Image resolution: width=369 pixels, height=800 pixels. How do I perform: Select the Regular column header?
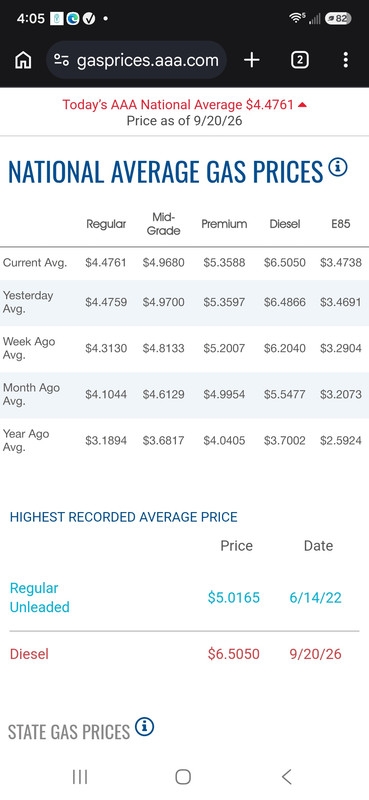coord(106,223)
